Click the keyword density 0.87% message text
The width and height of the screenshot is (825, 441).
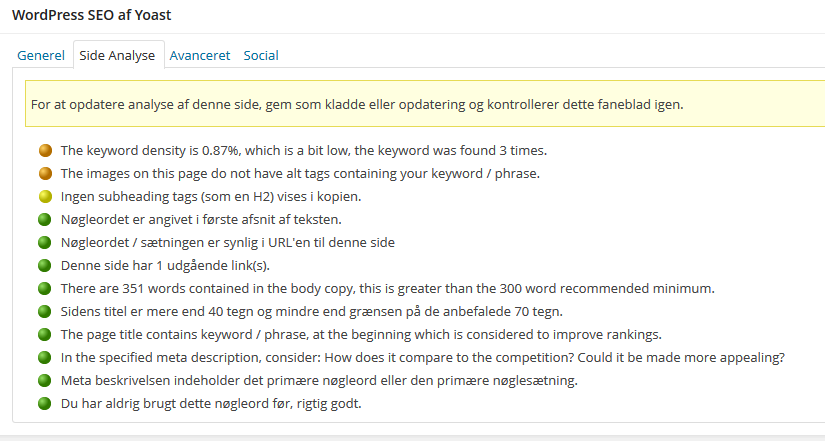coord(304,151)
